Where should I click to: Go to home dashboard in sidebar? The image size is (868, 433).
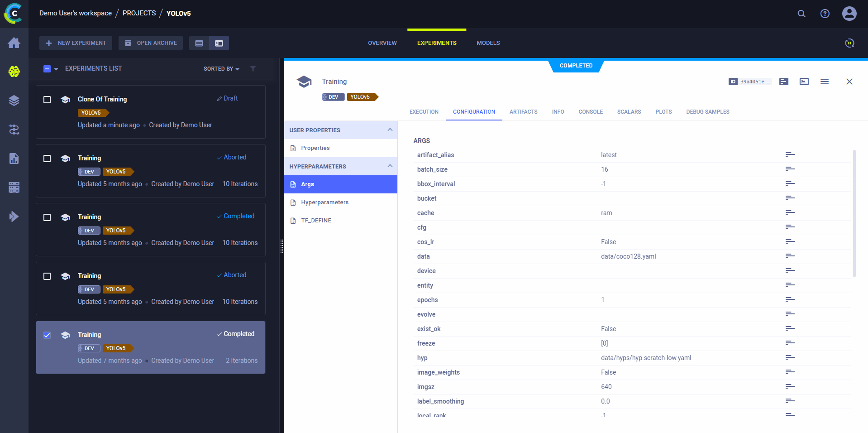click(14, 43)
